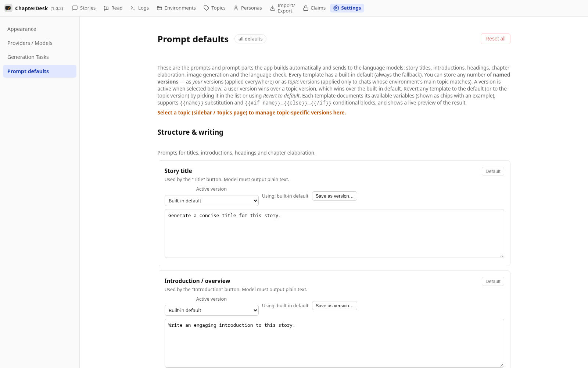Click Introduction 'Using: built-in default' text
The width and height of the screenshot is (588, 368).
pos(285,306)
